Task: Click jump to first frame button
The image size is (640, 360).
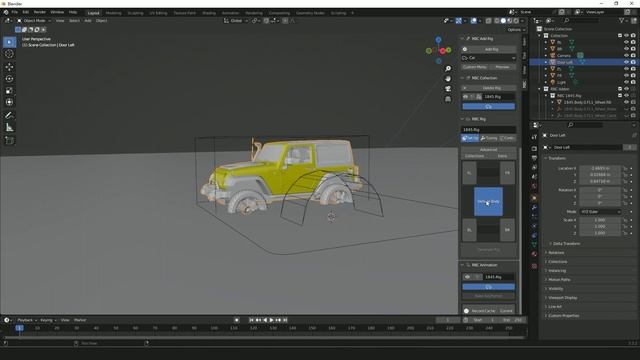Action: [251, 320]
